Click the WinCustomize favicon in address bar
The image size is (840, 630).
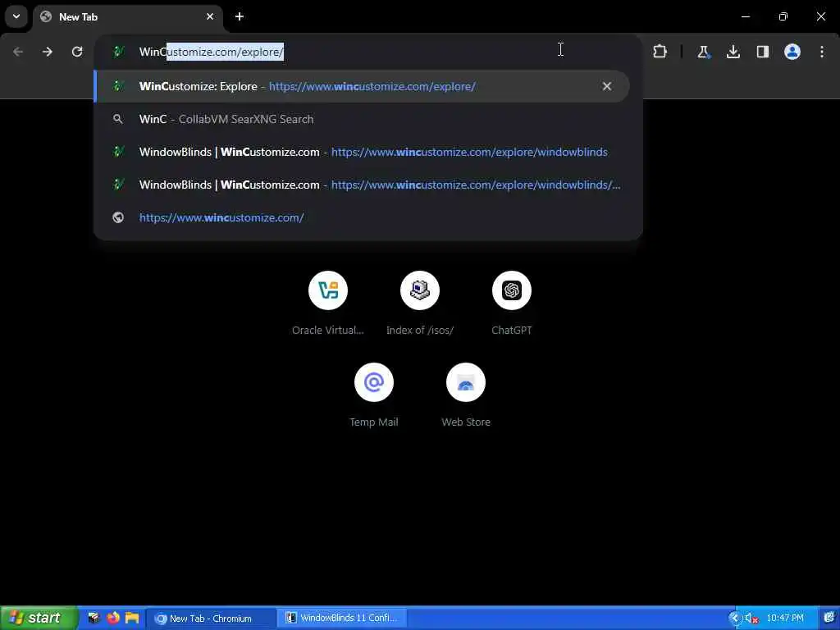(x=118, y=52)
